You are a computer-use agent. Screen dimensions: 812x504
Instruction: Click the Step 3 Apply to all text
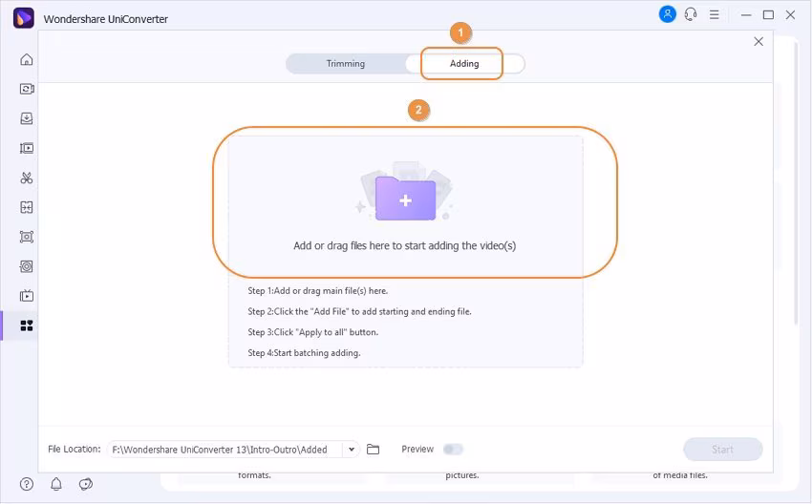(x=312, y=332)
